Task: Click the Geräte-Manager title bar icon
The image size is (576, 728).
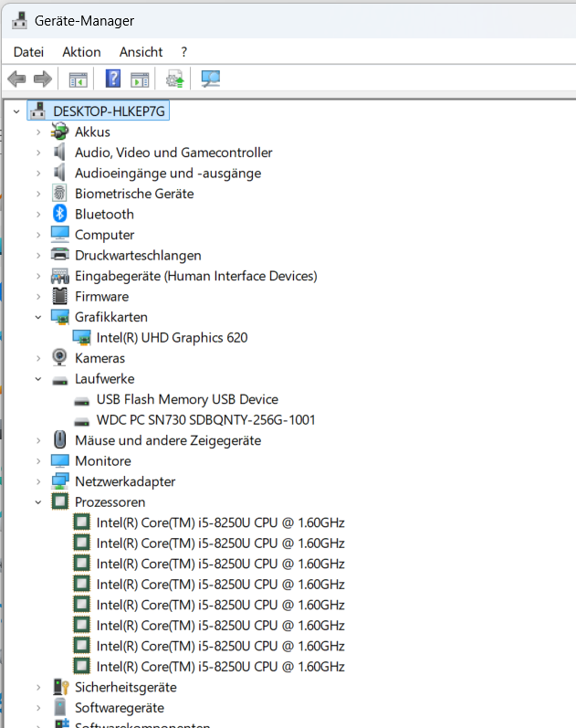Action: 19,20
